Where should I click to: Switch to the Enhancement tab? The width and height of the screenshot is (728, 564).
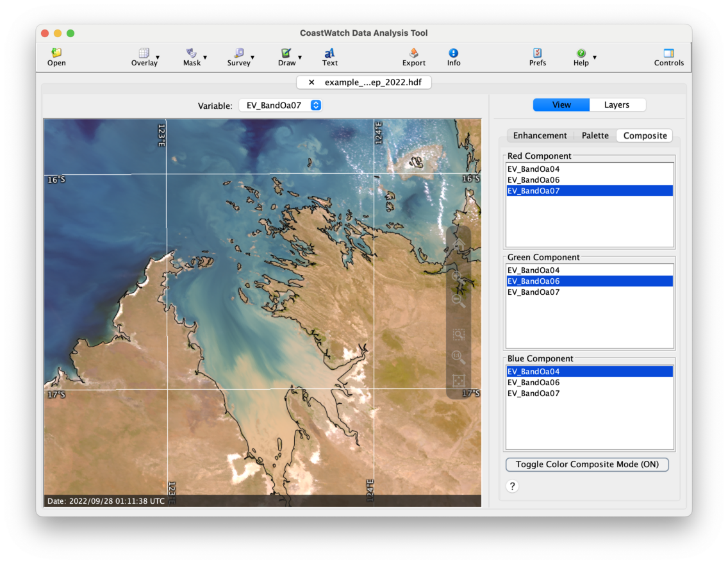pos(540,136)
